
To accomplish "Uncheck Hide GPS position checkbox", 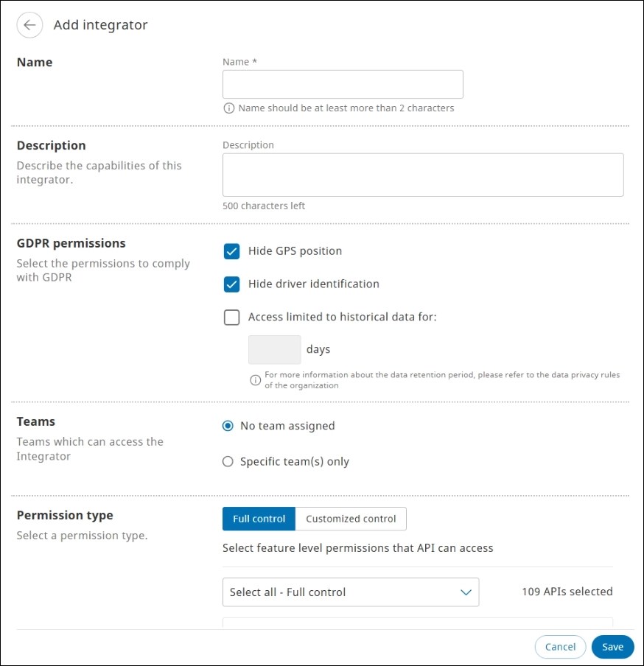I will pos(232,251).
